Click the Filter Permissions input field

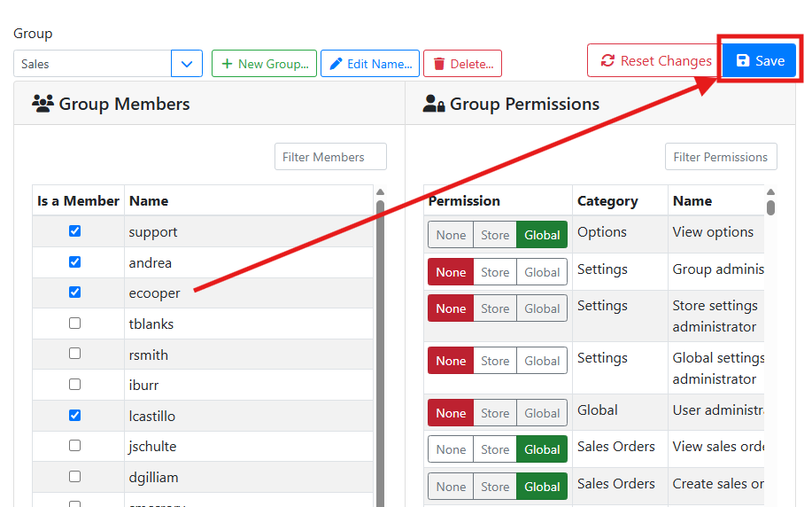click(x=721, y=157)
